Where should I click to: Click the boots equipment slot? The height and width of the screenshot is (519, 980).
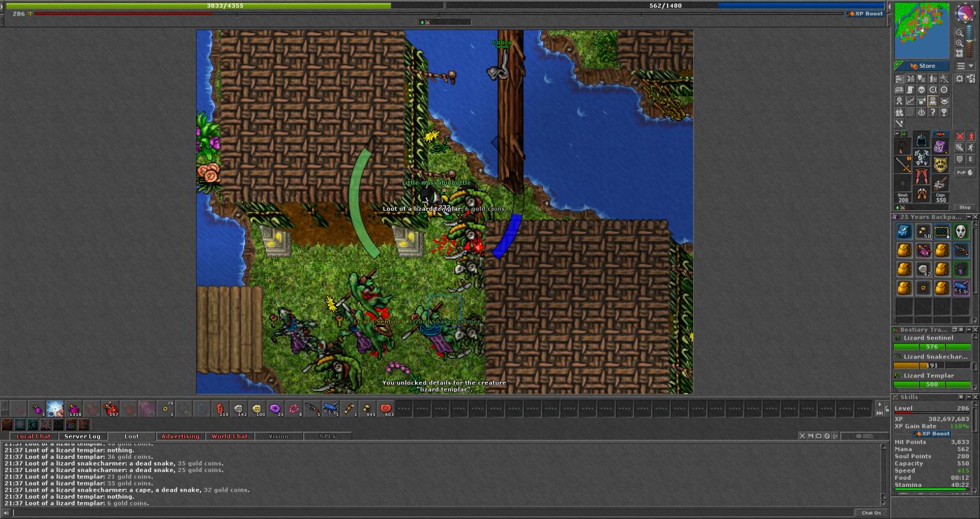pyautogui.click(x=921, y=193)
